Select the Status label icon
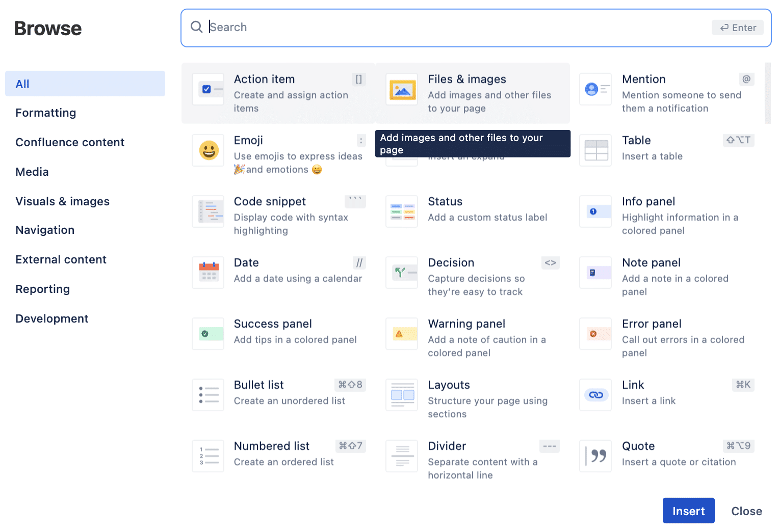The height and width of the screenshot is (532, 779). point(402,211)
